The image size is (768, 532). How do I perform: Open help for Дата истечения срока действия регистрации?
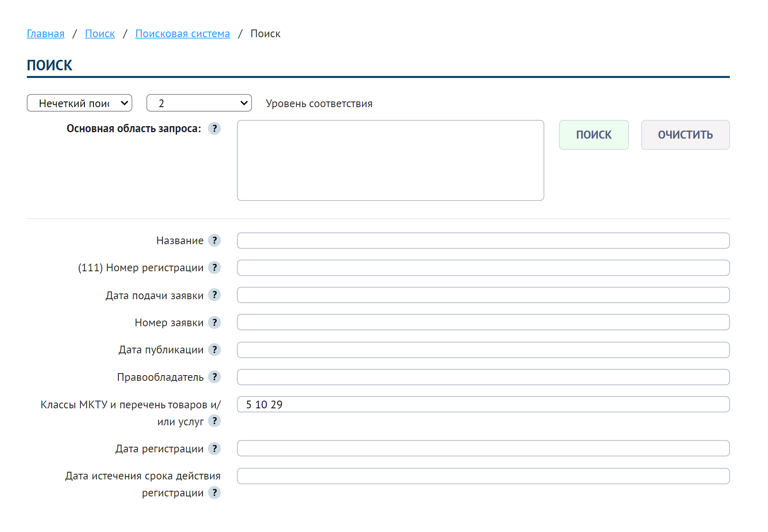[x=214, y=493]
